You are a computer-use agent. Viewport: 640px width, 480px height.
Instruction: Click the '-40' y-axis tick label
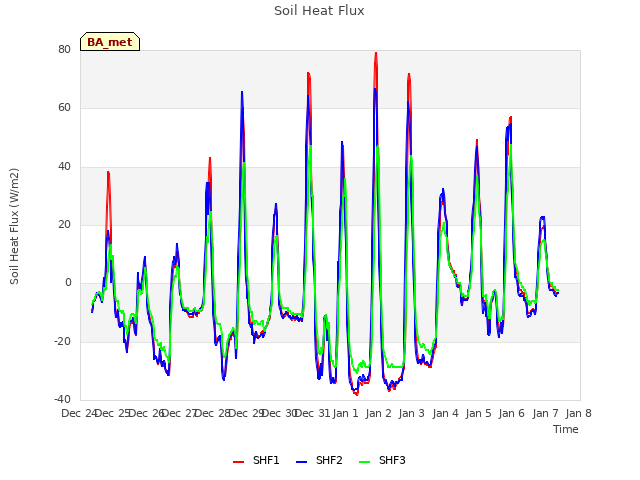coord(62,399)
